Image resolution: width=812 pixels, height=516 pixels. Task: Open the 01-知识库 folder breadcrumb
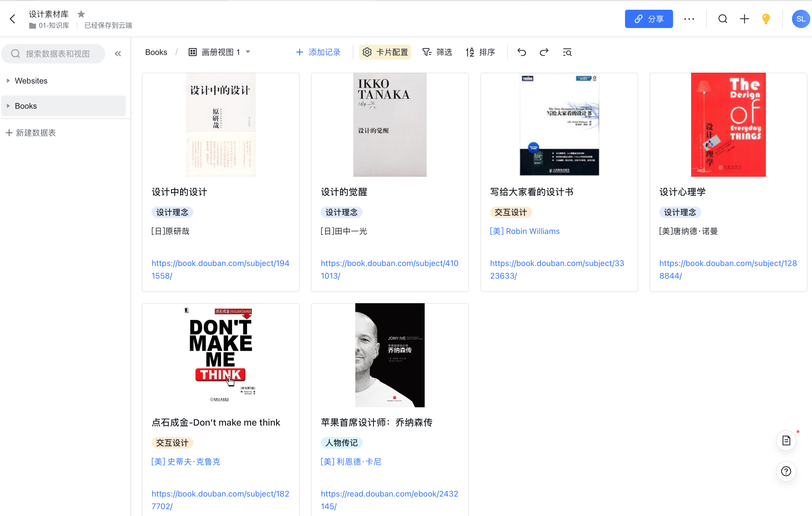53,25
